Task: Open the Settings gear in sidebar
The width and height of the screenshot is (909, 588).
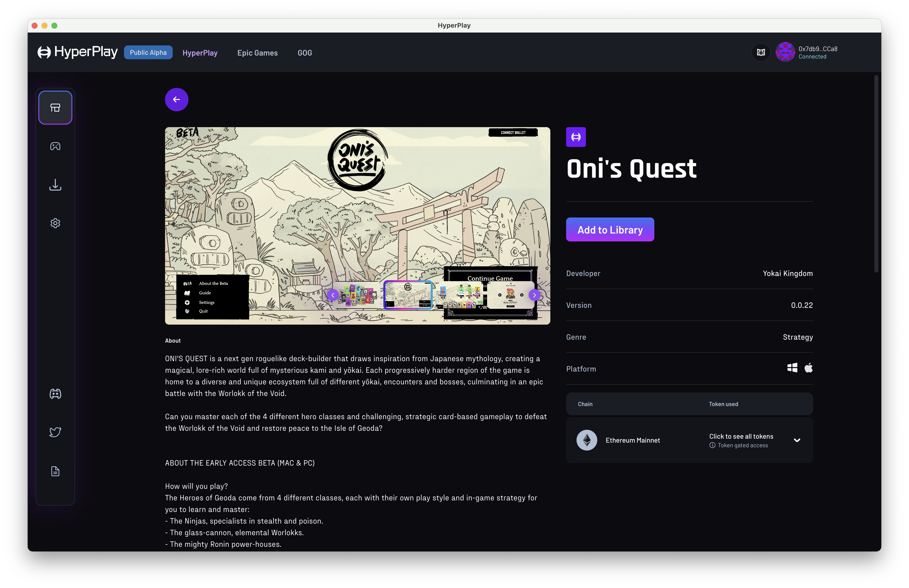Action: pos(55,223)
